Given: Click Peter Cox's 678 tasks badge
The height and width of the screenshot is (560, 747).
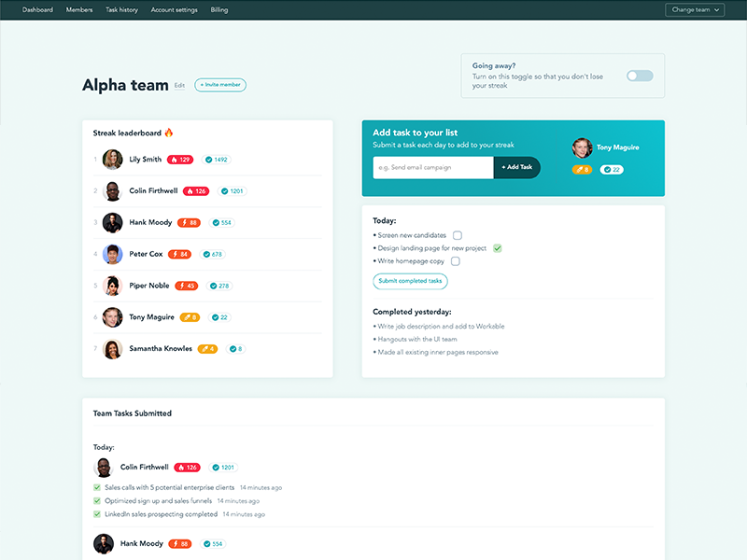Looking at the screenshot, I should click(213, 254).
